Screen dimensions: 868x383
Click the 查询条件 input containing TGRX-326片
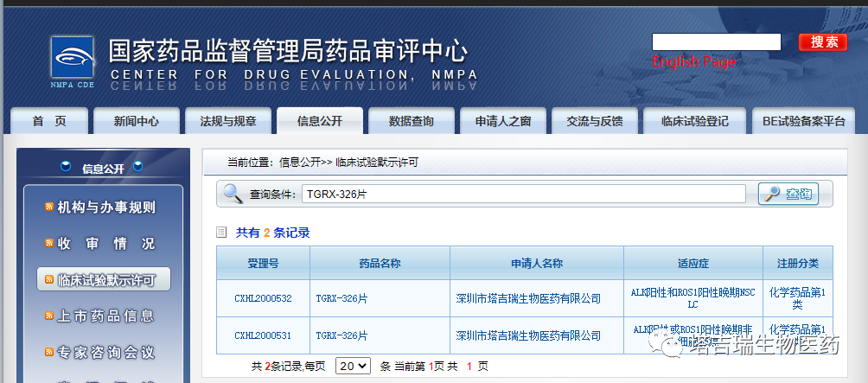tap(524, 194)
